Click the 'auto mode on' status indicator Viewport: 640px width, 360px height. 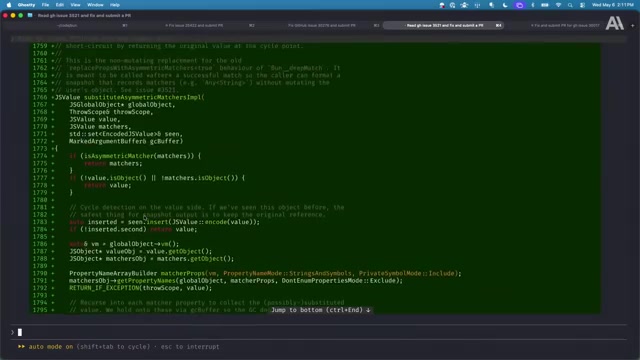(51, 347)
